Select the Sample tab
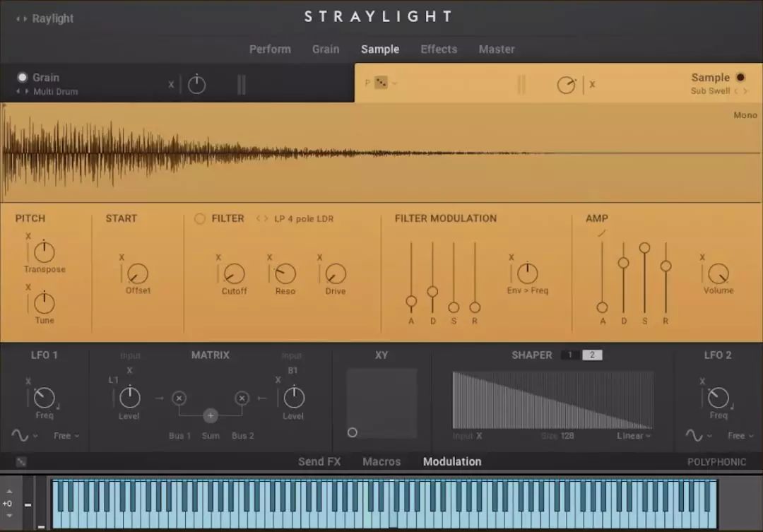This screenshot has width=763, height=532. (x=380, y=49)
